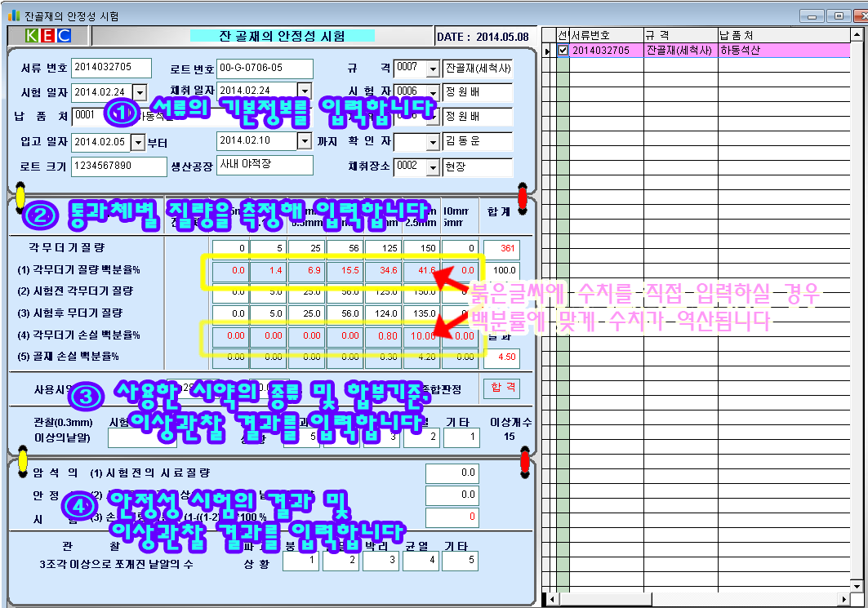Viewport: 868px width, 608px height.
Task: Click the red 0.80 loss percentage cell
Action: pos(383,335)
